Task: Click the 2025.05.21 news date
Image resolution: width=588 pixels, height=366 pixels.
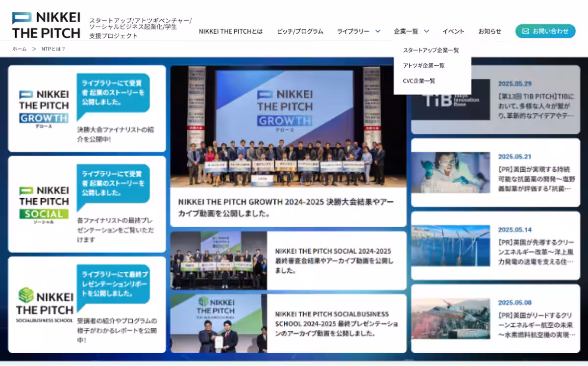Action: click(515, 157)
